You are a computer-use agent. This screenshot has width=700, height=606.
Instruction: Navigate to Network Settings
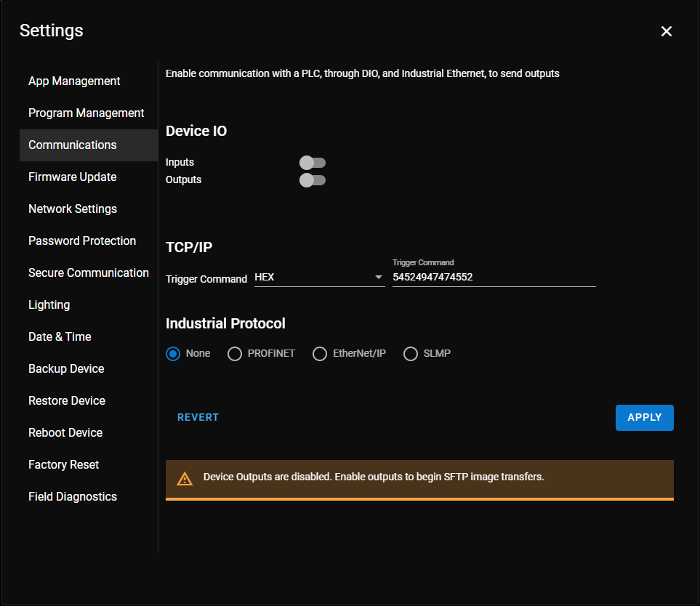(x=73, y=209)
